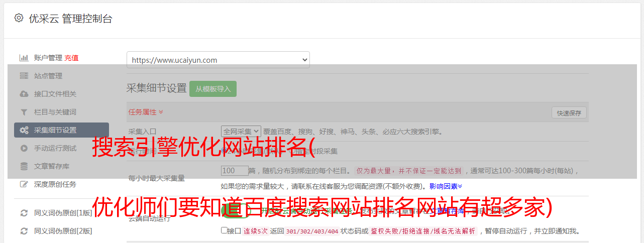Click the 账户管理 bar chart icon
The height and width of the screenshot is (243, 644).
tap(24, 58)
